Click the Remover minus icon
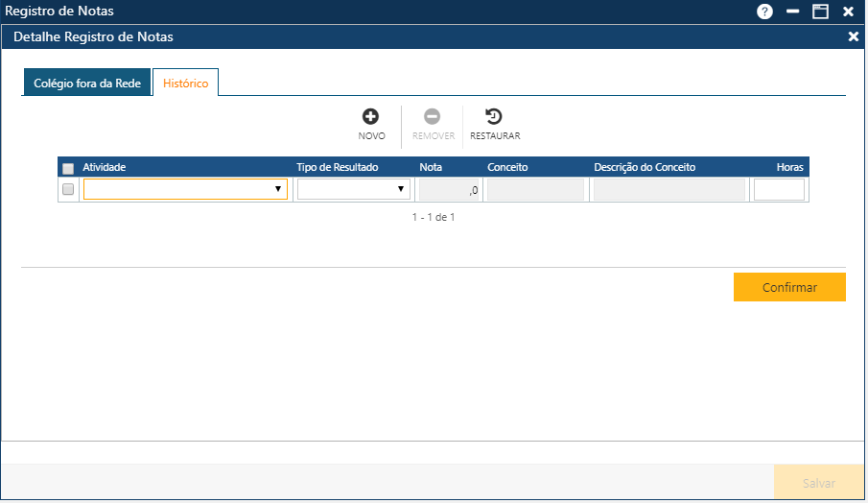This screenshot has height=503, width=868. (433, 117)
